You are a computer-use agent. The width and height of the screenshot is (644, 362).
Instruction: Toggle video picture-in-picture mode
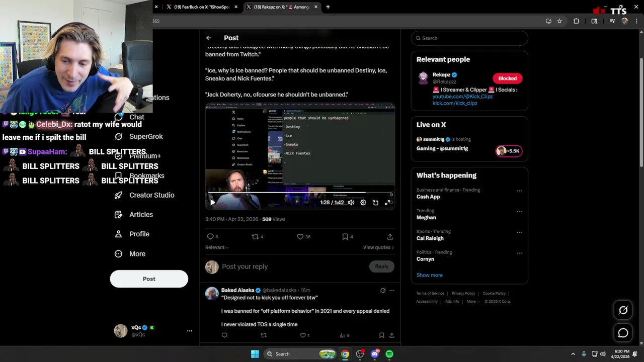point(375,203)
